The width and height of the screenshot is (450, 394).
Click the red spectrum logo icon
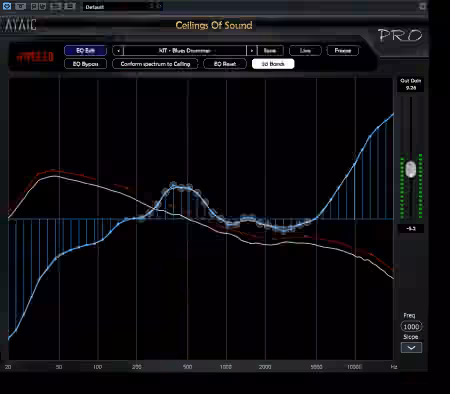[35, 57]
